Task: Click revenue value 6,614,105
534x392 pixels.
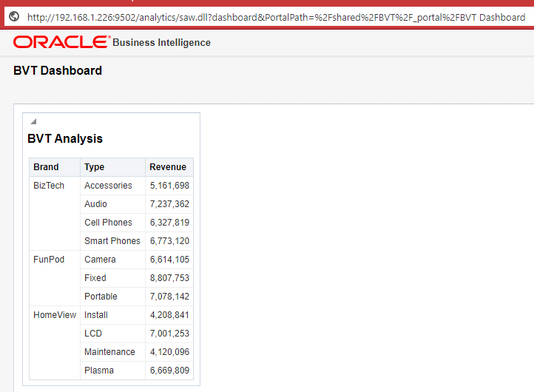Action: tap(169, 260)
